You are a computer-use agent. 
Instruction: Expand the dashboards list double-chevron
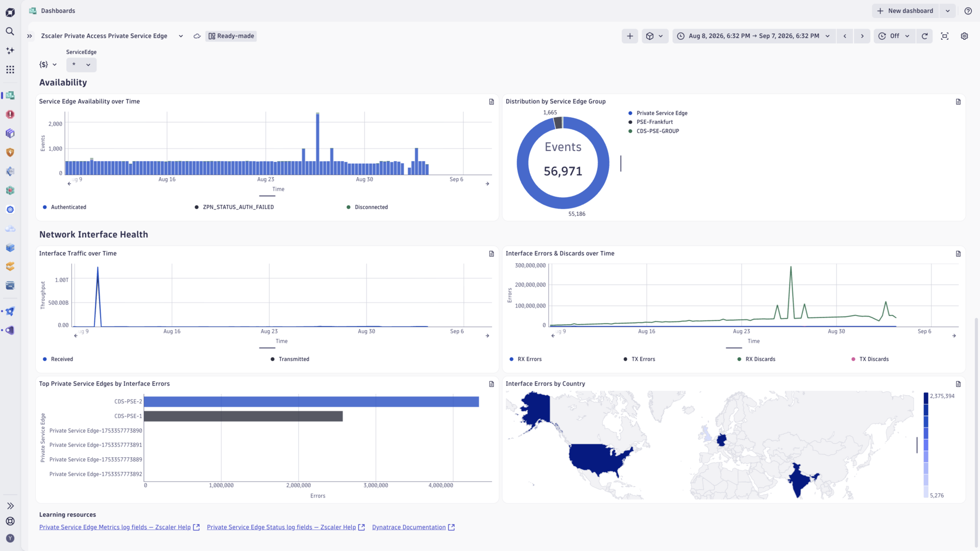pyautogui.click(x=30, y=36)
